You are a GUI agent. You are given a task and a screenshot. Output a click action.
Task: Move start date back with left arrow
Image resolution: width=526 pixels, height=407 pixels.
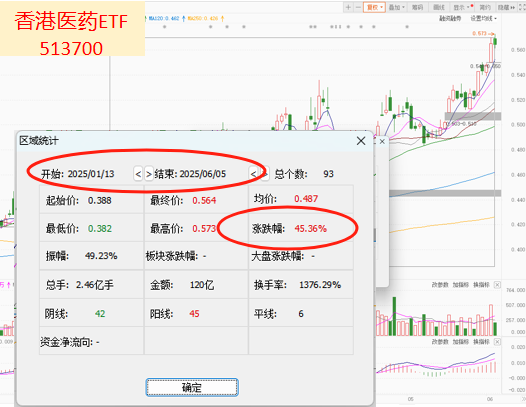point(138,174)
